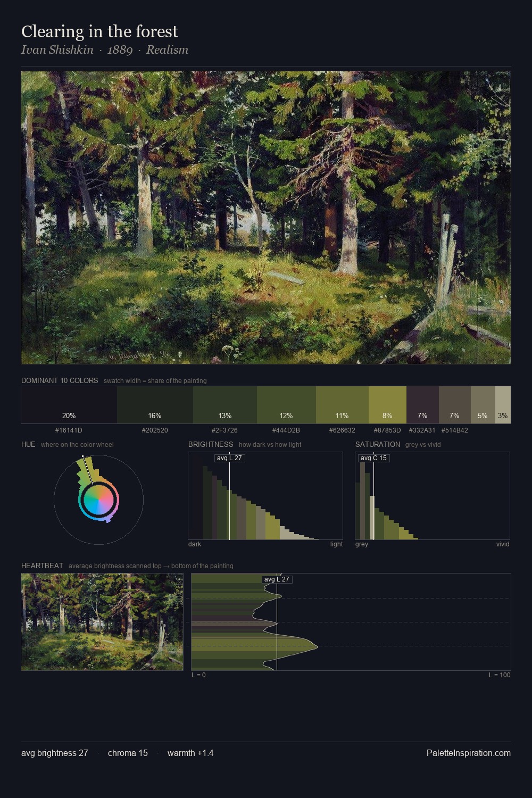This screenshot has height=798, width=532.
Task: Click the 5% grey-brown swatch
Action: [483, 405]
